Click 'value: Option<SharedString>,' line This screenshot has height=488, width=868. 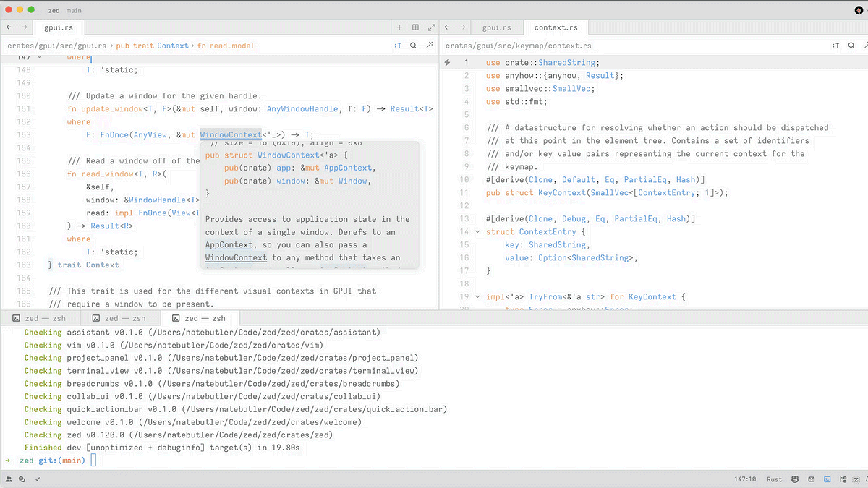[x=571, y=258]
